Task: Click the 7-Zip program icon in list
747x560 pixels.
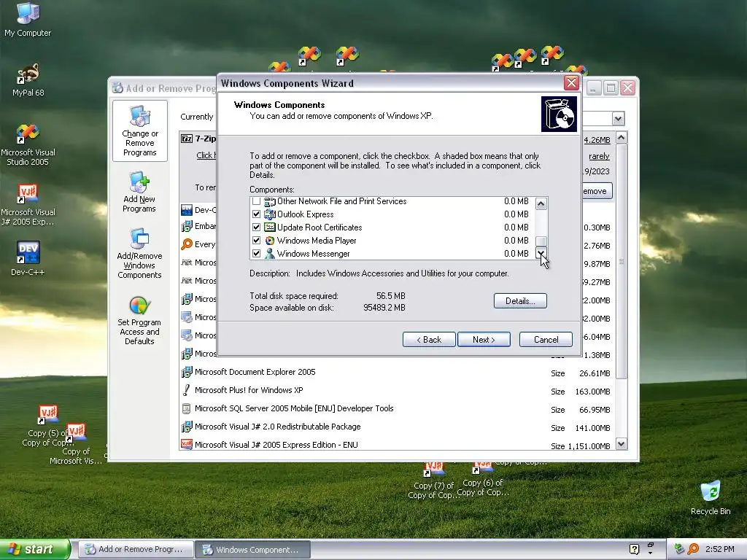Action: (186, 139)
